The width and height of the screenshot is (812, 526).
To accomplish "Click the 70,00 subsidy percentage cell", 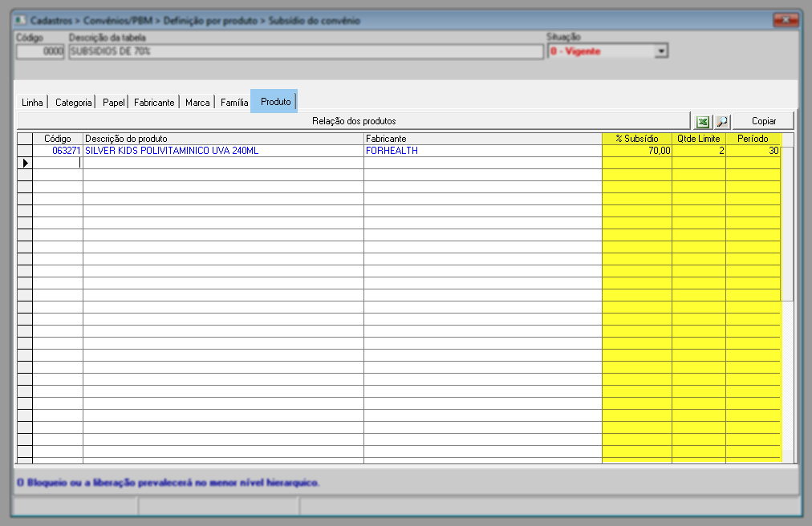I will 637,151.
